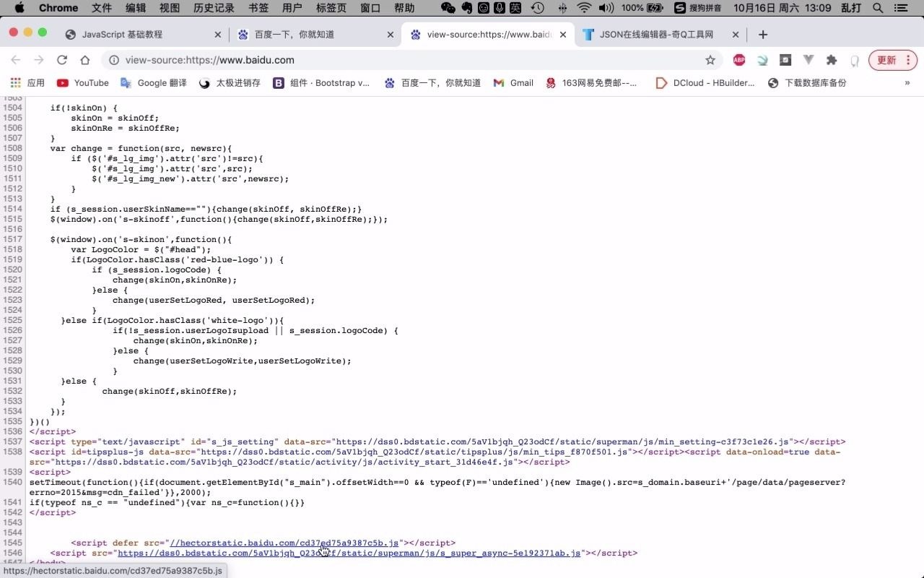Open the 应用 apps shortcut
This screenshot has height=578, width=924.
click(27, 83)
